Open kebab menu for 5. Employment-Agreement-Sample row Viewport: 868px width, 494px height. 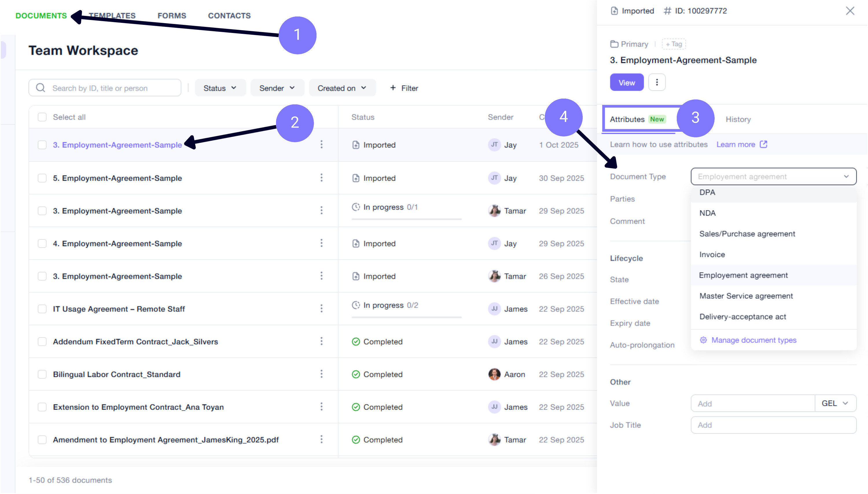(x=321, y=178)
